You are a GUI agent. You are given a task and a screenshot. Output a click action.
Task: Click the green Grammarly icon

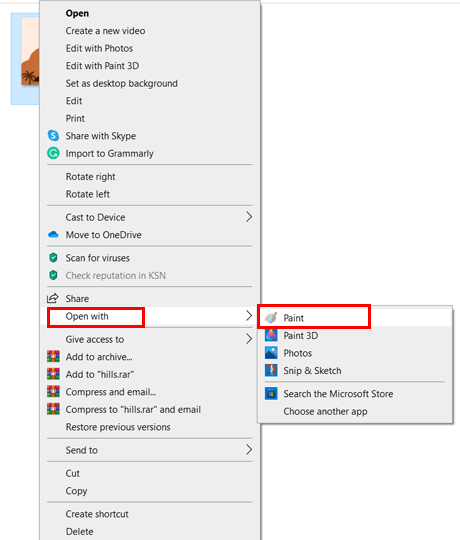(53, 153)
